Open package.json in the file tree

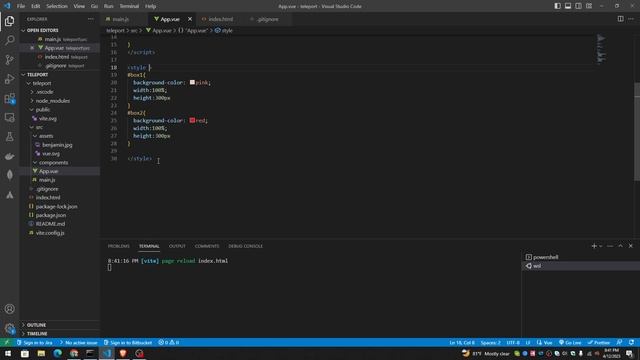(51, 215)
